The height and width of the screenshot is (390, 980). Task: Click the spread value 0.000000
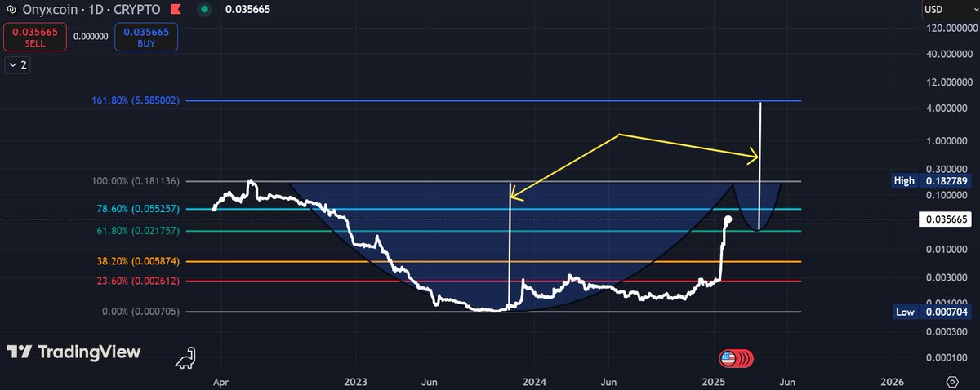pos(91,37)
